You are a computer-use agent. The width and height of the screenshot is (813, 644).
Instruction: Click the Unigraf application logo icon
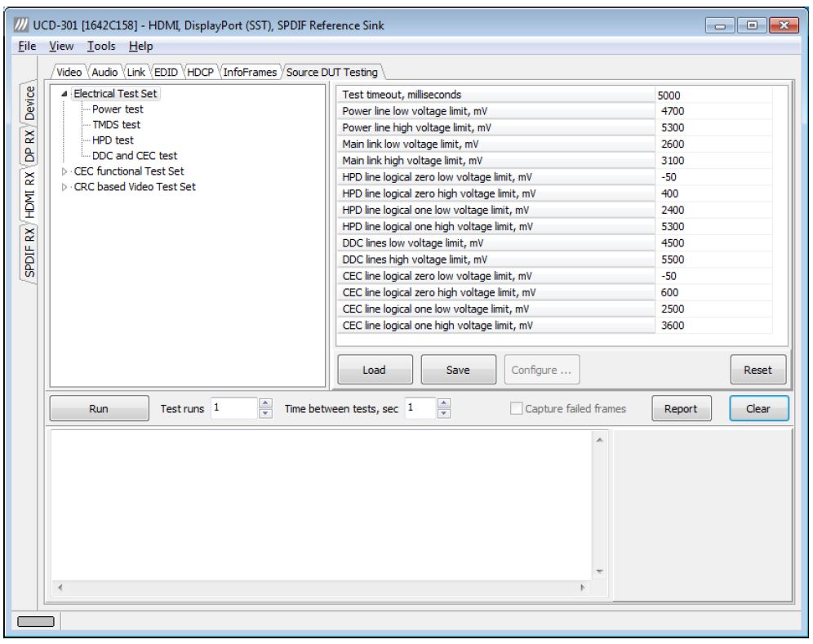[20, 24]
